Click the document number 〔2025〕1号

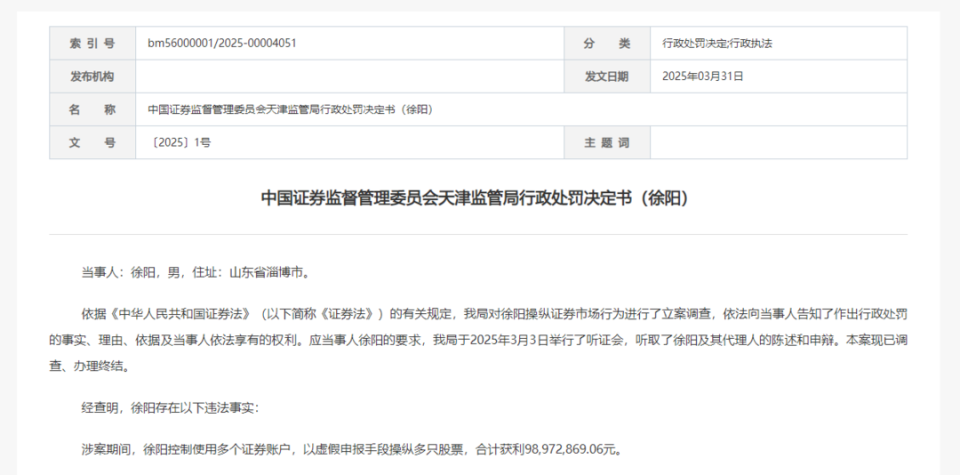180,143
